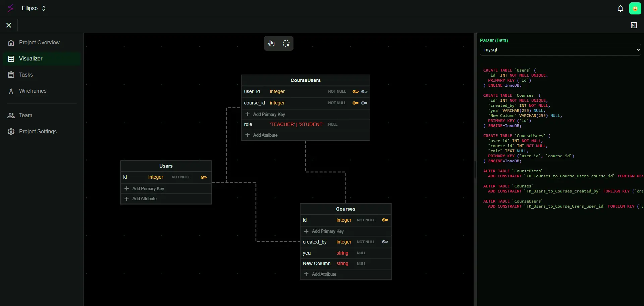Toggle the right side panel icon
The height and width of the screenshot is (306, 644).
tap(634, 25)
